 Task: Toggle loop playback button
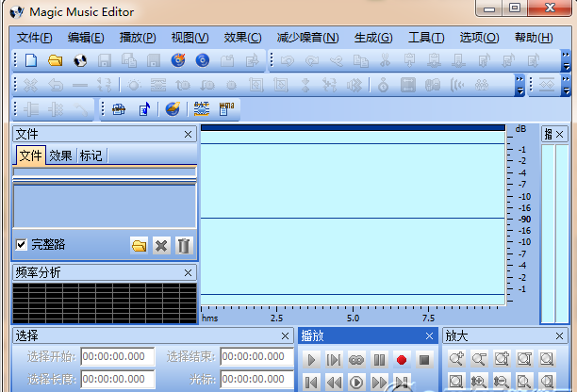pyautogui.click(x=356, y=360)
